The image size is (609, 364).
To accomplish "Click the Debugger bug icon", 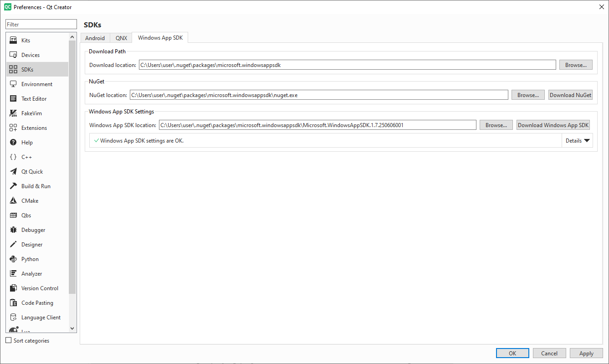I will [13, 230].
